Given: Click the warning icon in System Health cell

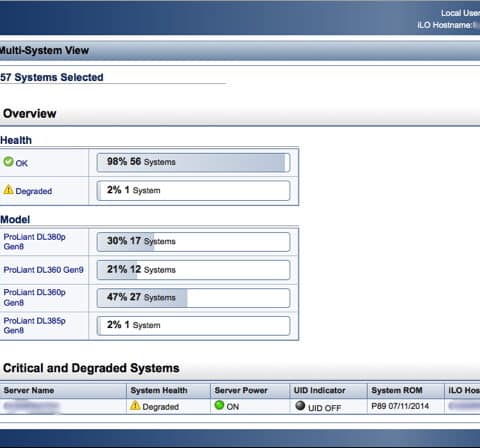Looking at the screenshot, I should (x=135, y=405).
